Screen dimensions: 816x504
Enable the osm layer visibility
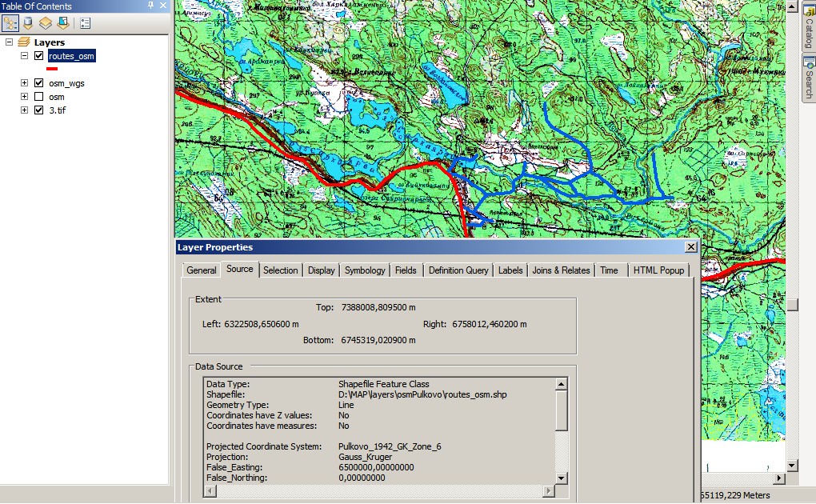coord(37,96)
